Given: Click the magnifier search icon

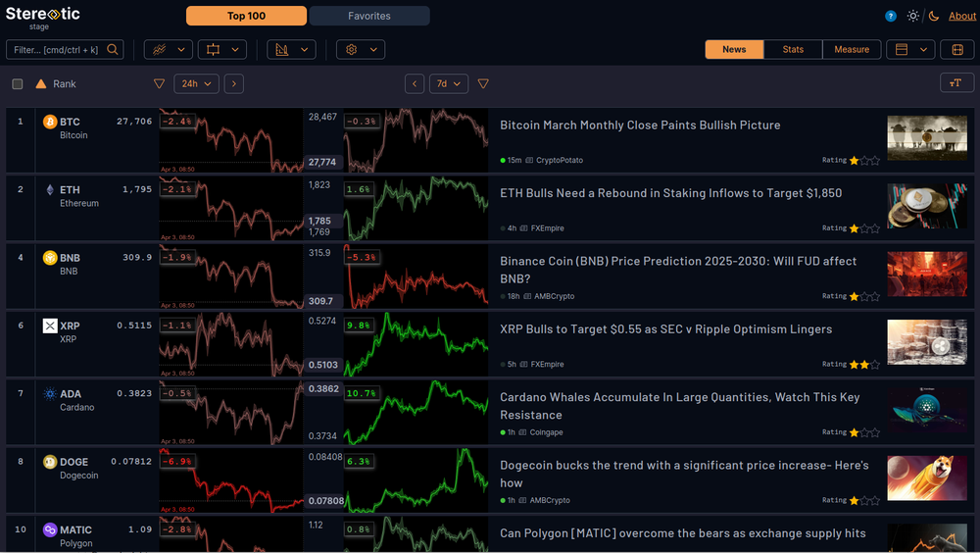Looking at the screenshot, I should (x=113, y=49).
